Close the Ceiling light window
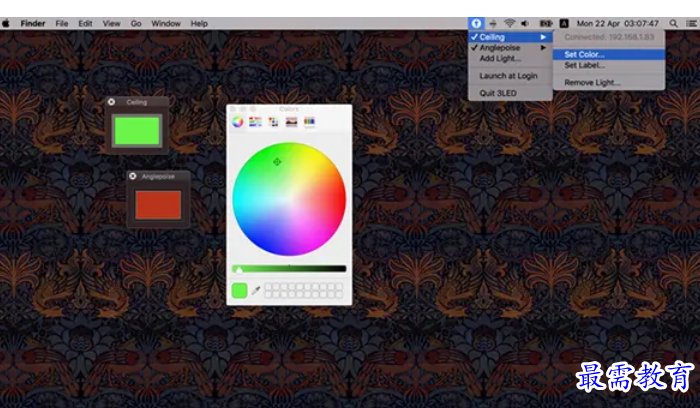Viewport: 700px width, 408px height. pos(111,102)
